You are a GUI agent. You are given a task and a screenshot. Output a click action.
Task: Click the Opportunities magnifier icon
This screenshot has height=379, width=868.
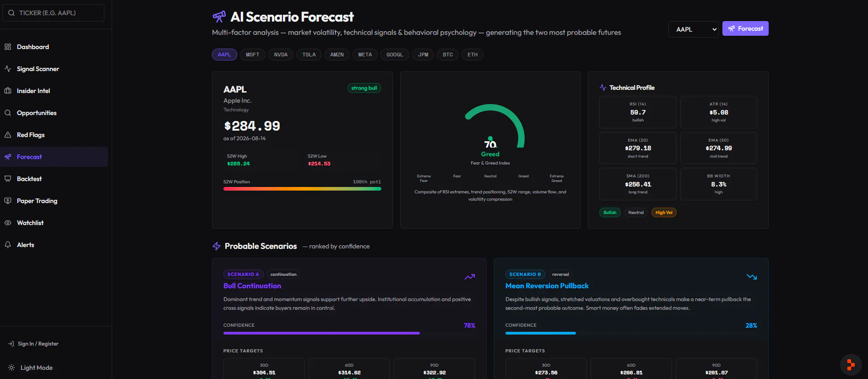[x=8, y=113]
